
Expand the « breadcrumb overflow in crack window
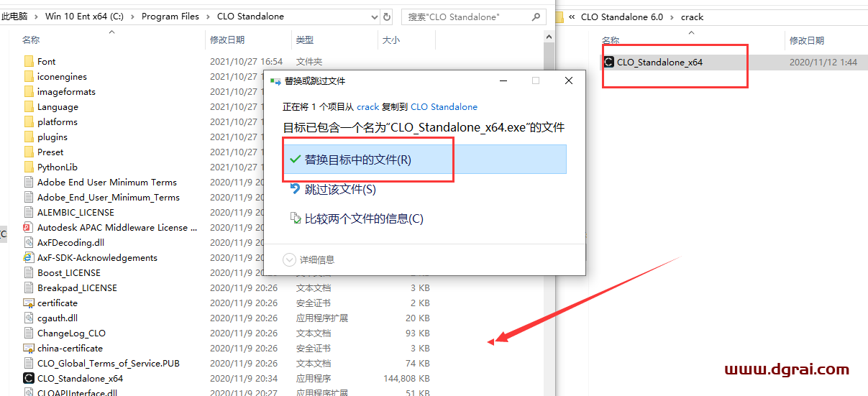click(572, 17)
